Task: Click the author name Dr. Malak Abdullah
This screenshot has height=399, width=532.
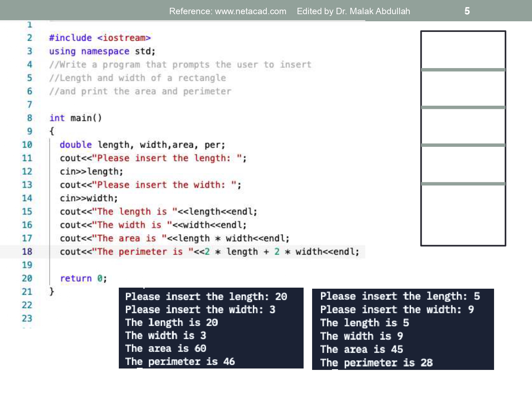Action: (372, 11)
